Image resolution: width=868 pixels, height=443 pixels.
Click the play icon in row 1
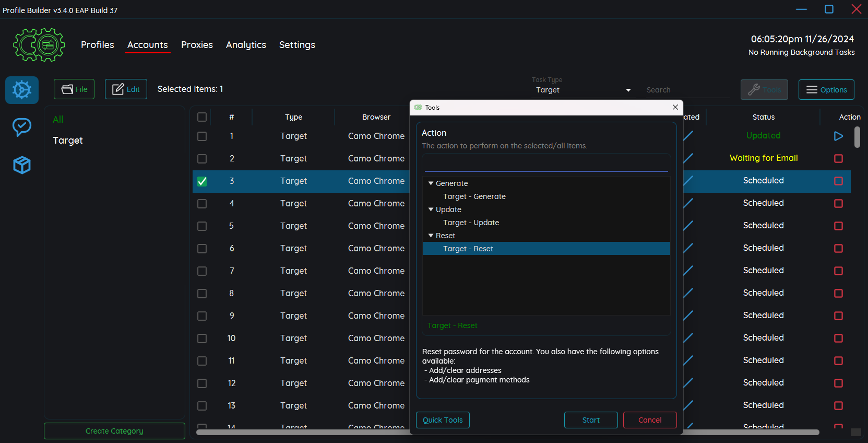tap(838, 136)
